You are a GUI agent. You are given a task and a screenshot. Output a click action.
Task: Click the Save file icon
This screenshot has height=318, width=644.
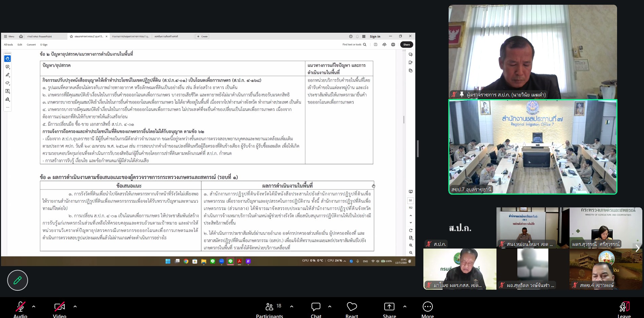tap(376, 45)
